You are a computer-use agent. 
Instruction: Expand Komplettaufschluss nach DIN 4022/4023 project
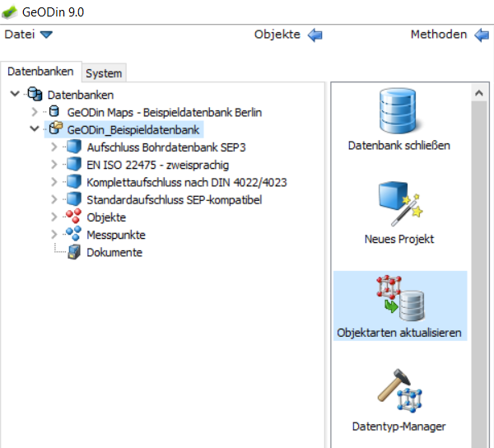pos(54,182)
